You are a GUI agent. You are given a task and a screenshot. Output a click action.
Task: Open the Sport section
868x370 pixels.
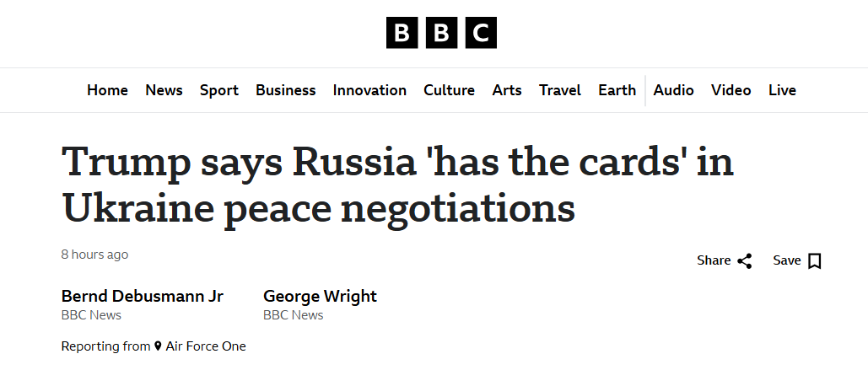(x=219, y=90)
